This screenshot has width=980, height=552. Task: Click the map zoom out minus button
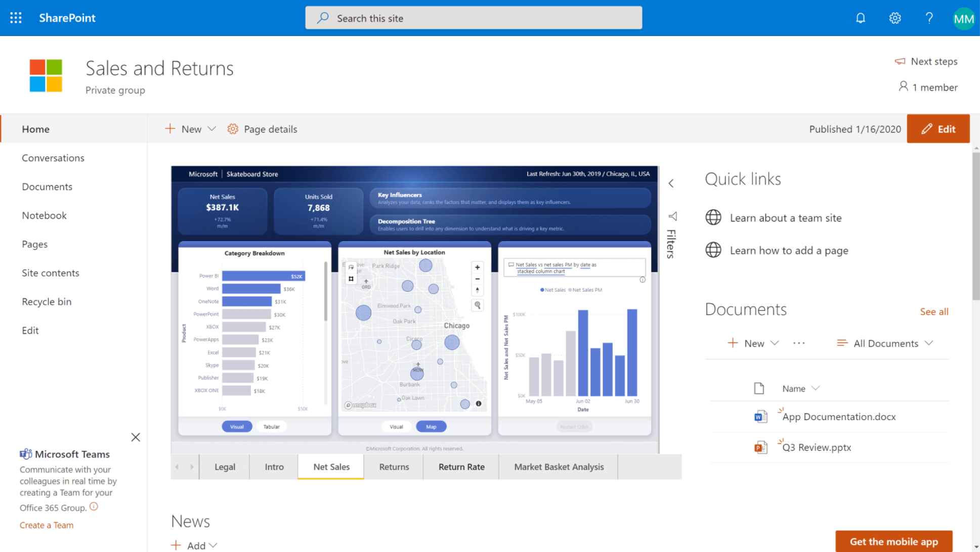coord(477,279)
